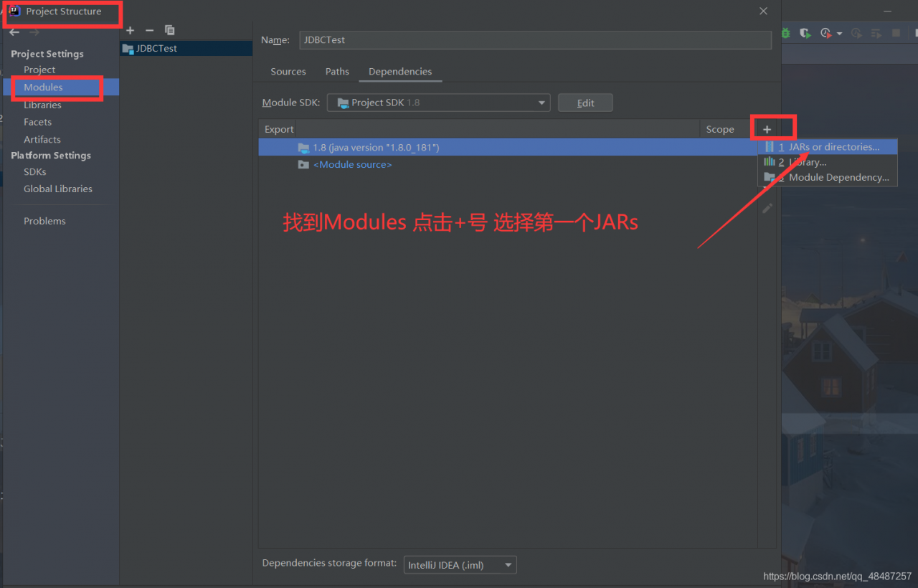The height and width of the screenshot is (588, 918).
Task: Click the Edit SDK button
Action: [x=585, y=103]
